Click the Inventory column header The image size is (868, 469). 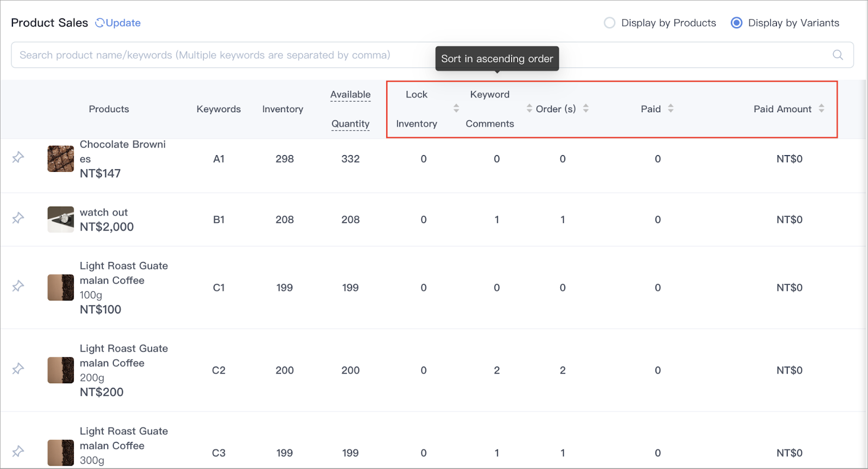tap(283, 109)
